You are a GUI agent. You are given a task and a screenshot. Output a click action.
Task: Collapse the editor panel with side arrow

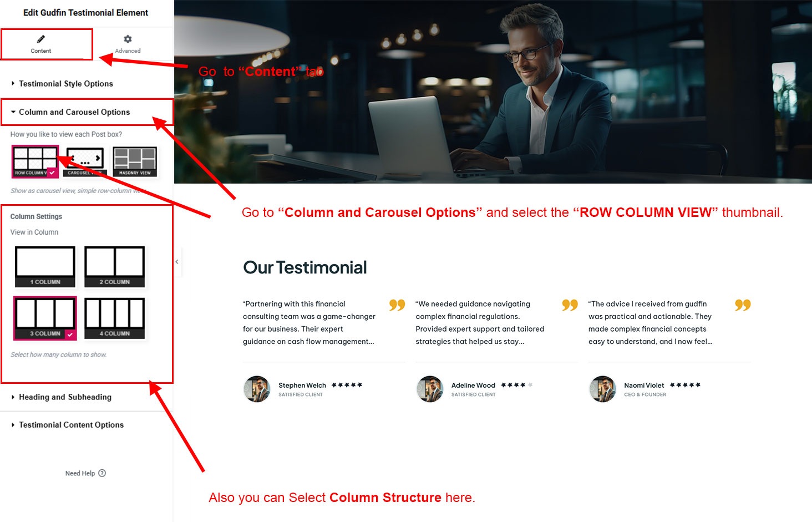(177, 261)
